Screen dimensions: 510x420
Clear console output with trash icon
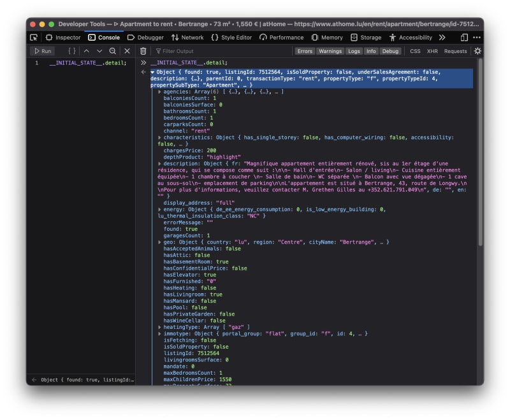coord(143,51)
